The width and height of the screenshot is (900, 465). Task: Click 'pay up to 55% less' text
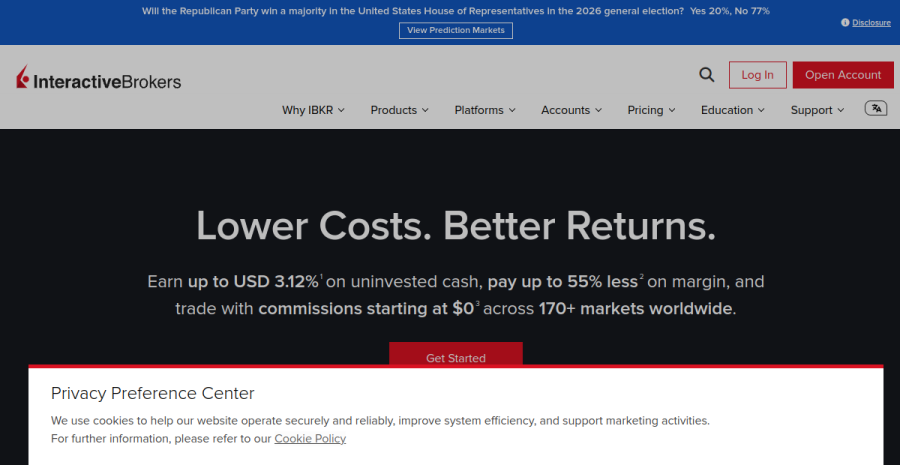point(562,282)
